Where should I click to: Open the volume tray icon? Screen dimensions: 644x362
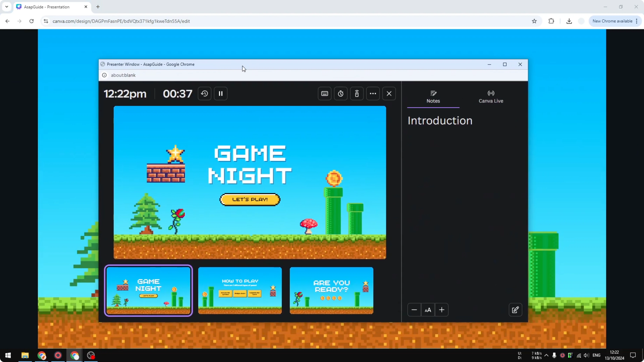[x=586, y=355]
